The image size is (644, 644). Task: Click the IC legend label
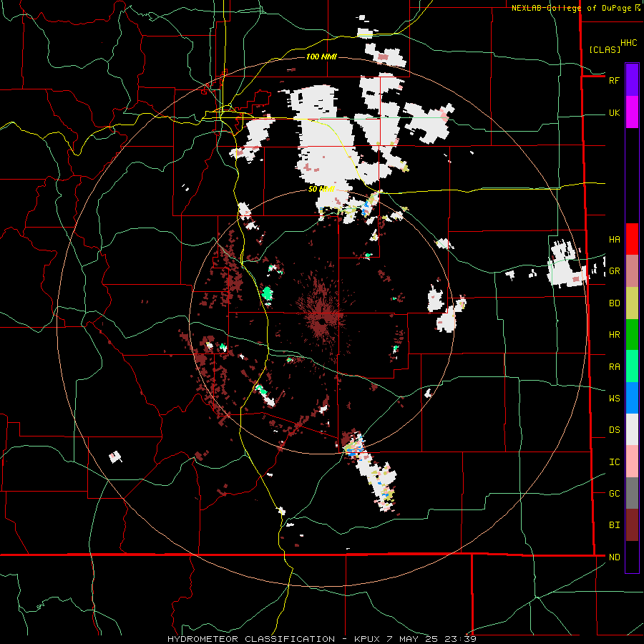pos(614,462)
